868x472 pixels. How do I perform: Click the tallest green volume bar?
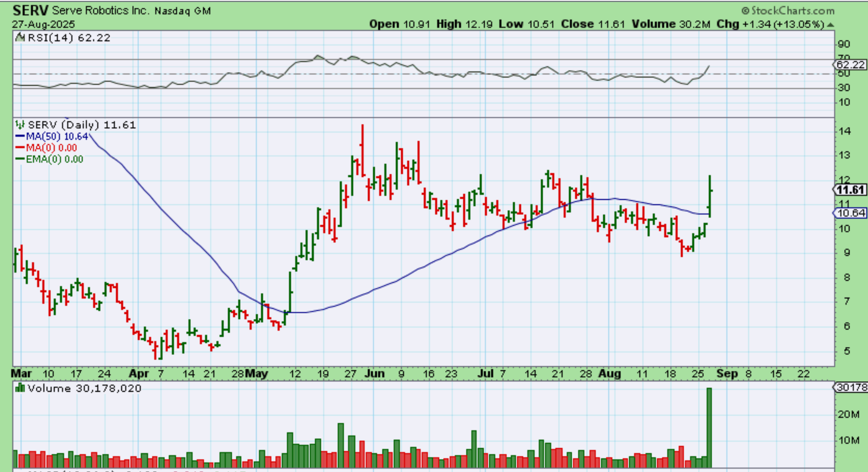(709, 427)
